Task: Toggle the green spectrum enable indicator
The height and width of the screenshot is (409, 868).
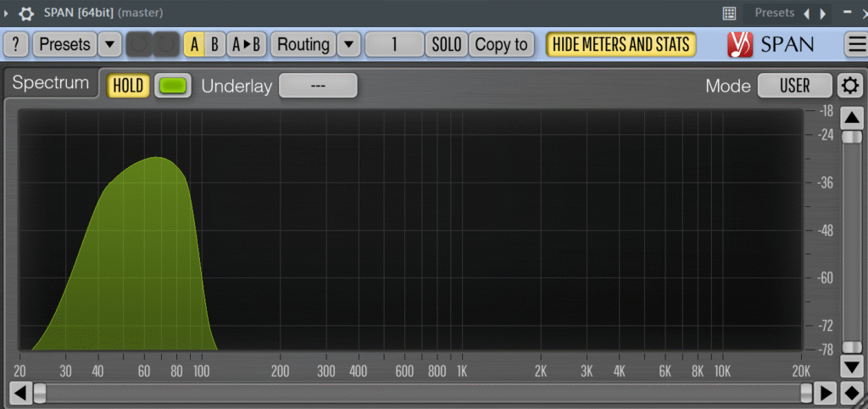Action: [173, 86]
